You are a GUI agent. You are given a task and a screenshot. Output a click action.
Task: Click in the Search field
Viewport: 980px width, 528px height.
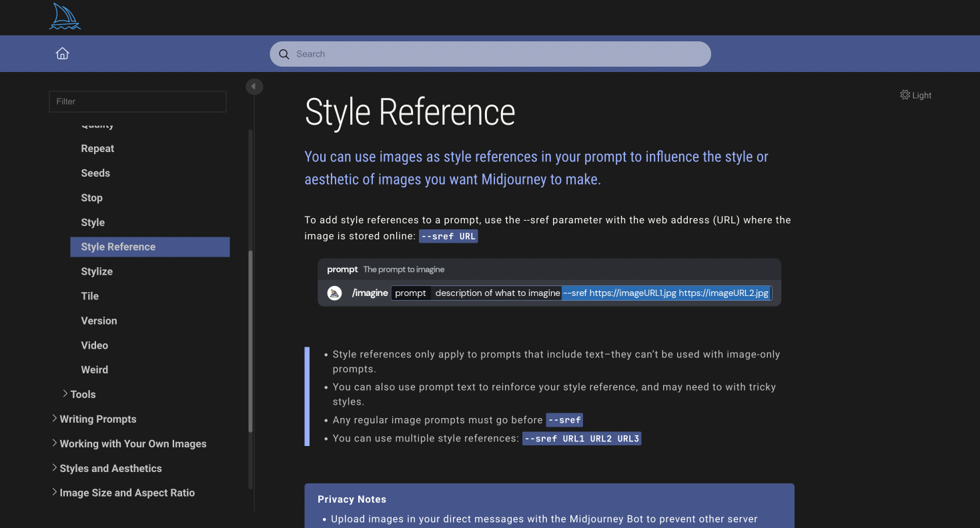(x=490, y=54)
